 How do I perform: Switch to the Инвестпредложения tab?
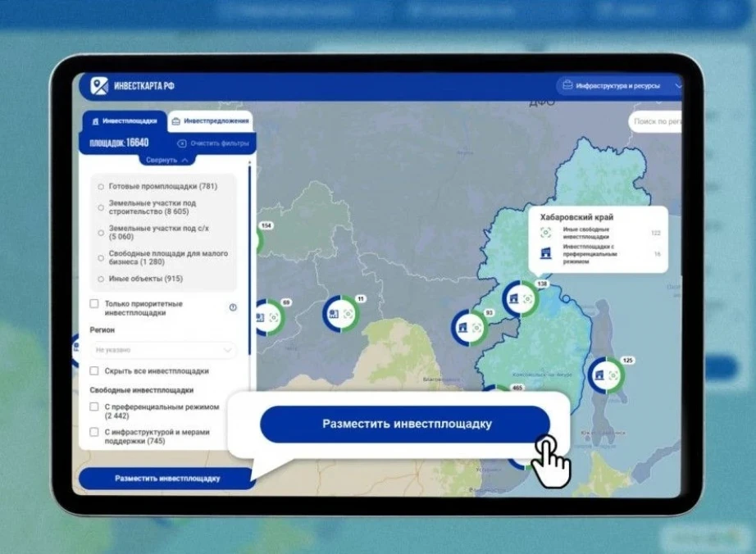(x=210, y=121)
